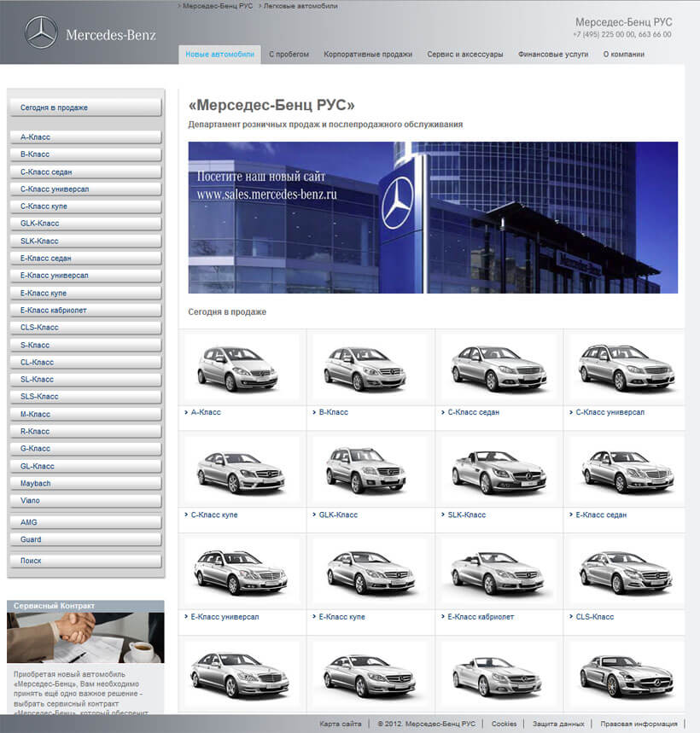700x733 pixels.
Task: Click the E-Класс универсал car image
Action: point(242,573)
